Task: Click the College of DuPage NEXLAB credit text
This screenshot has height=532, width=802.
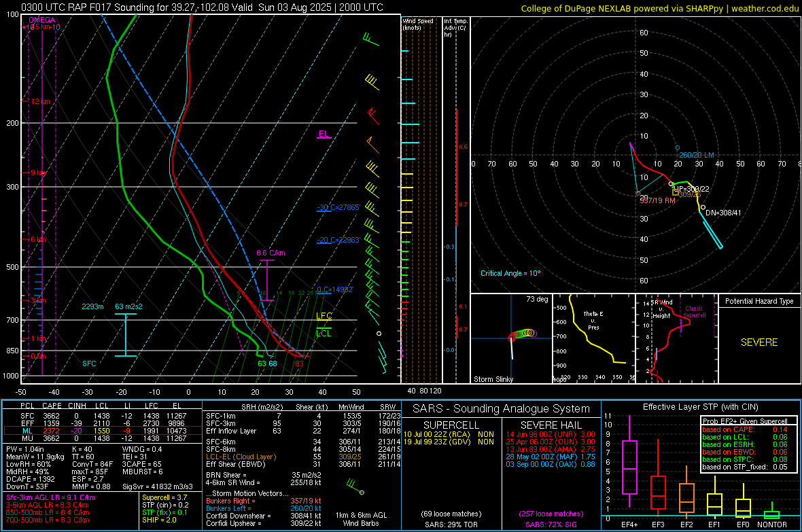Action: [659, 8]
